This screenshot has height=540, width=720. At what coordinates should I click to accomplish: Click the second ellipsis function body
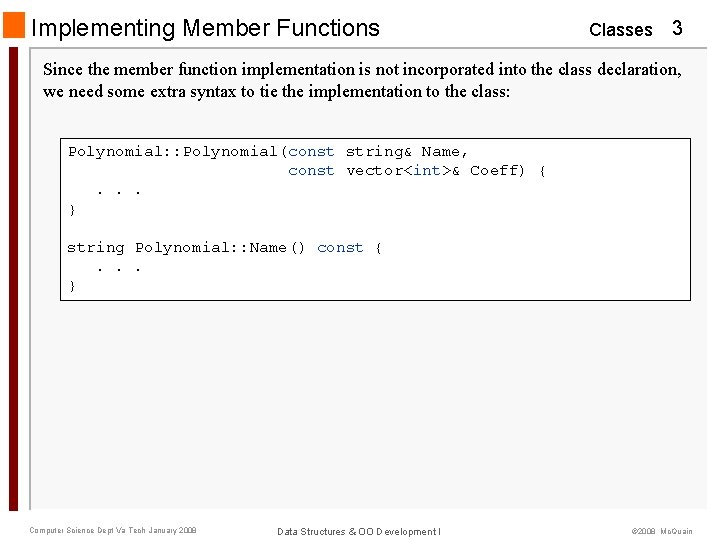click(x=118, y=270)
